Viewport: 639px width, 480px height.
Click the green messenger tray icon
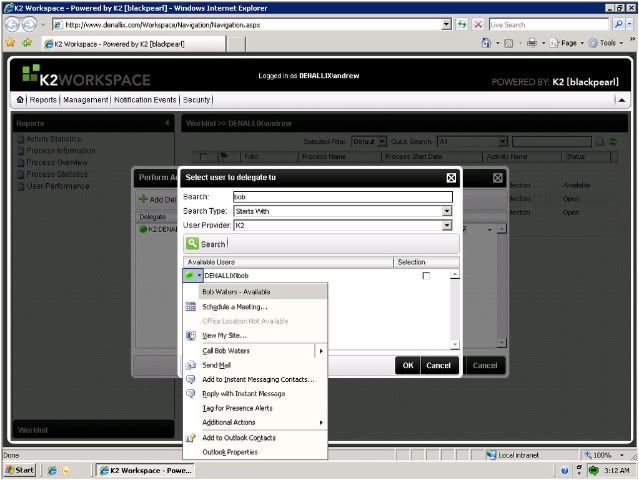[594, 471]
